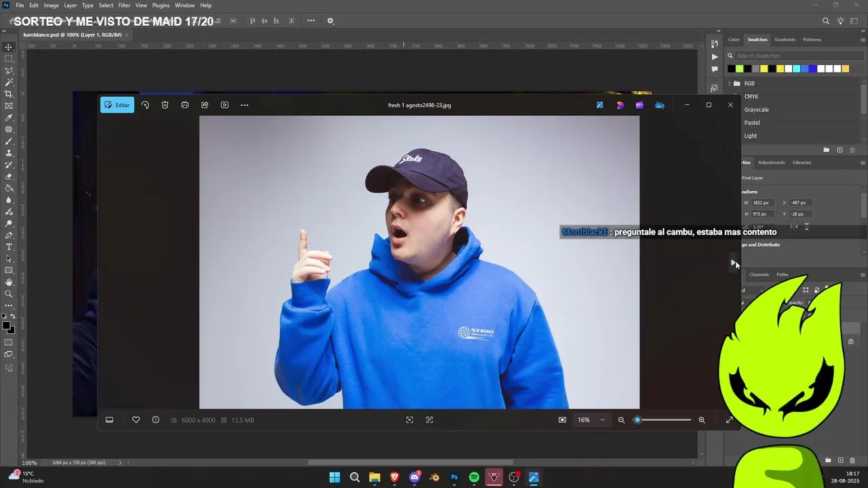Select the Blur tool
The height and width of the screenshot is (488, 868).
pos(9,200)
